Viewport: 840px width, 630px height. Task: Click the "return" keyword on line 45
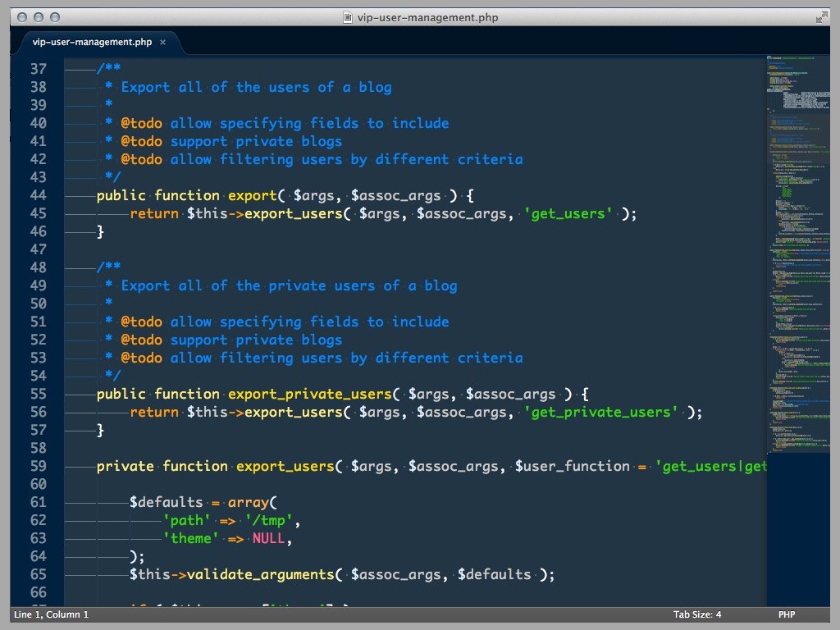(154, 214)
